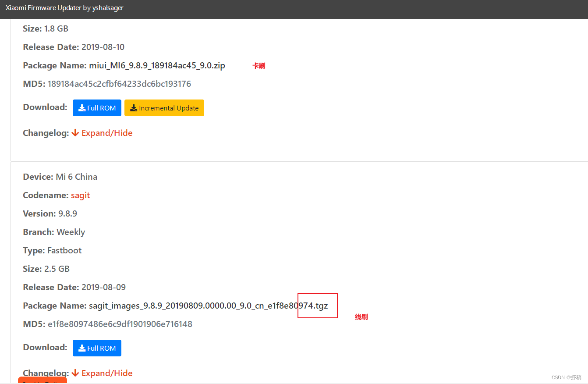Viewport: 588px width, 384px height.
Task: Open the yshalsager author link
Action: coord(108,8)
